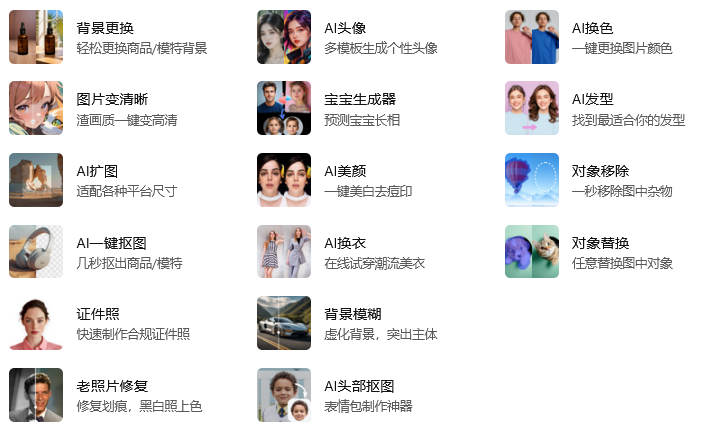Click the 对象替换 cat replacement icon
The width and height of the screenshot is (724, 424).
(532, 252)
